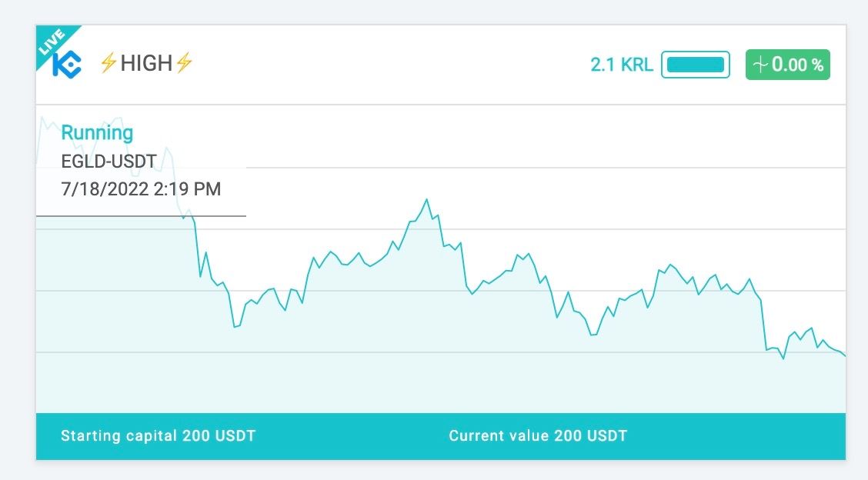Click the lightning bolt after HIGH

tap(185, 63)
